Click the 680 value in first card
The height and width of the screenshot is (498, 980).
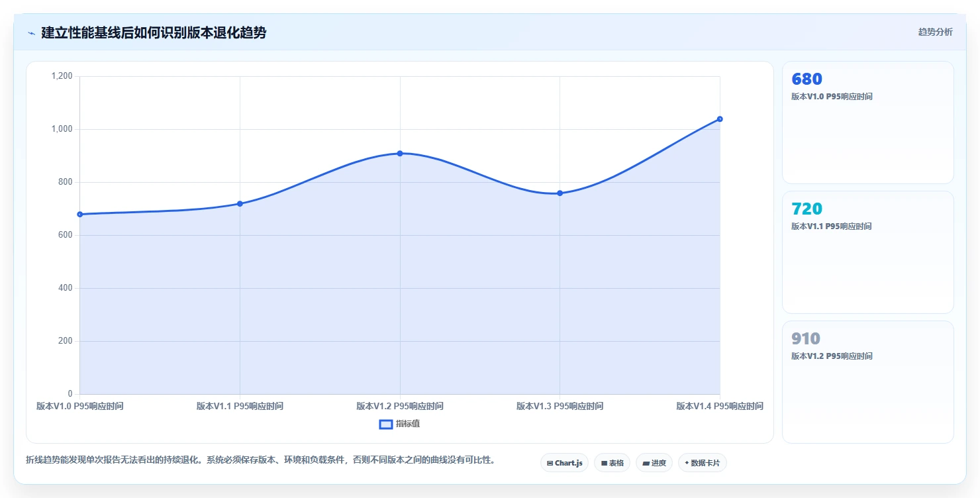807,79
